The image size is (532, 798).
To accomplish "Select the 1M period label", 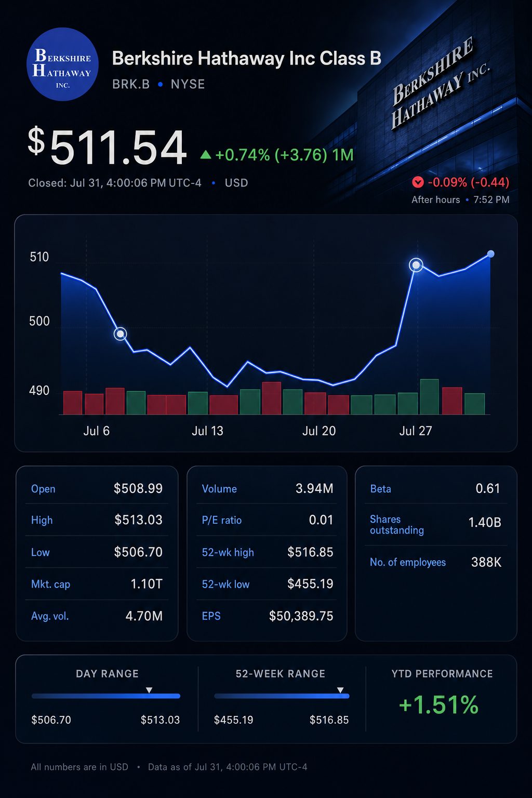I will (342, 155).
